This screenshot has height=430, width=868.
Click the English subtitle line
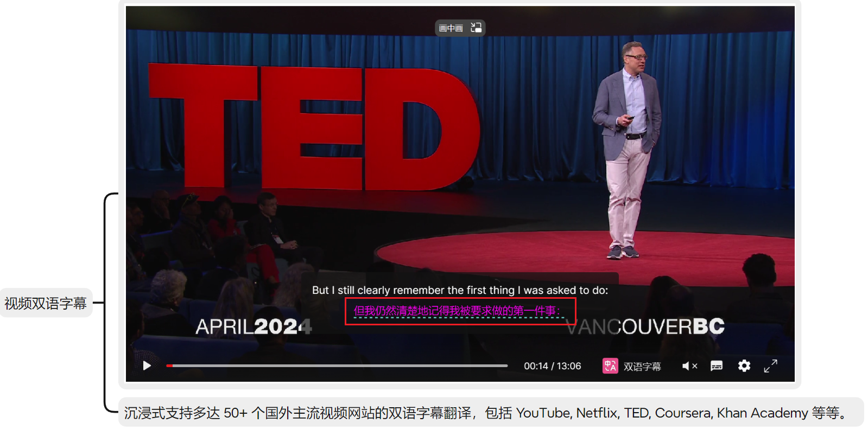point(460,290)
